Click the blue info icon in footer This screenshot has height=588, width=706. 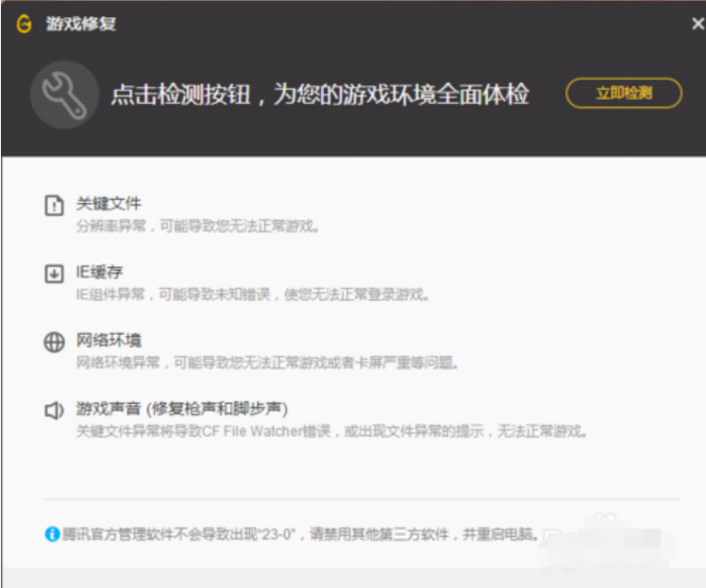[x=53, y=534]
